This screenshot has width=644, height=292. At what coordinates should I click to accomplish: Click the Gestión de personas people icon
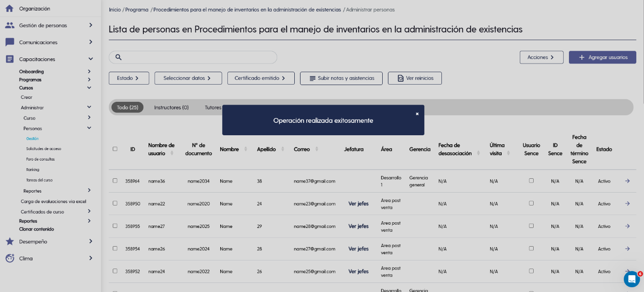point(10,25)
